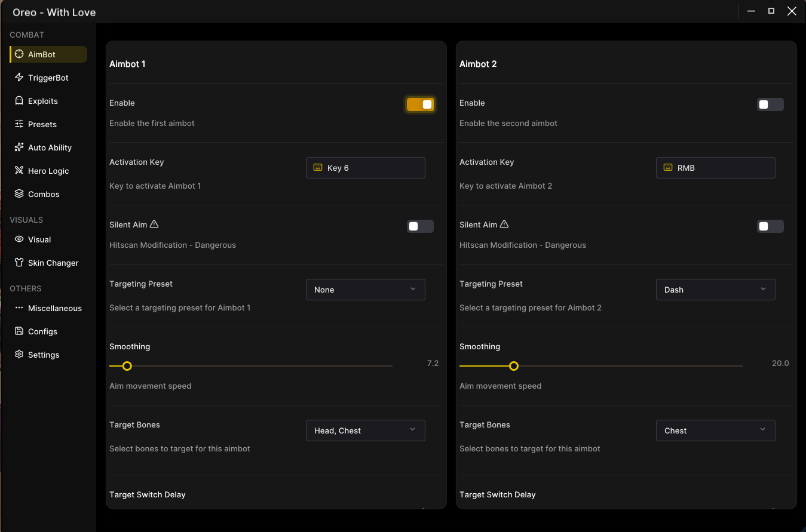Open the TriggerBot section lightning icon
Viewport: 806px width, 532px height.
tap(19, 78)
